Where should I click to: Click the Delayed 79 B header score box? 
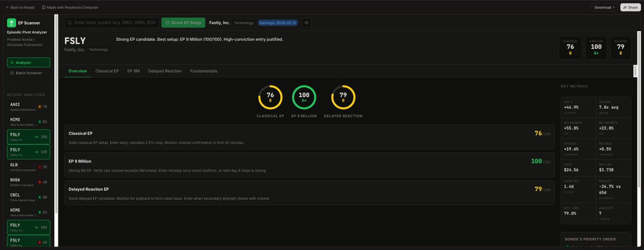(x=620, y=48)
